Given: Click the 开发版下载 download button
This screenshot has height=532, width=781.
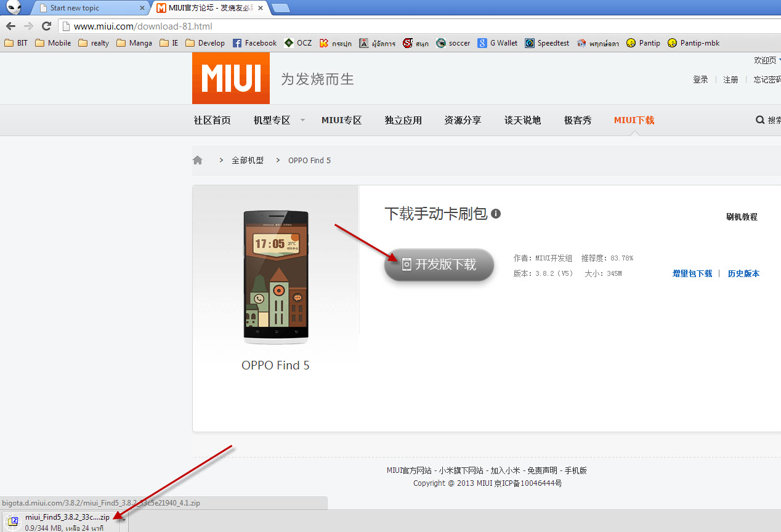Looking at the screenshot, I should pyautogui.click(x=439, y=265).
